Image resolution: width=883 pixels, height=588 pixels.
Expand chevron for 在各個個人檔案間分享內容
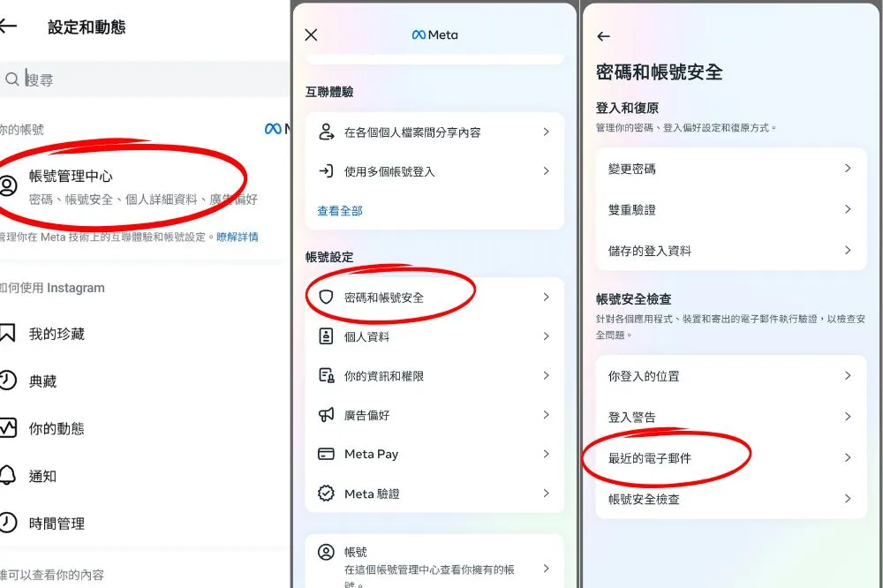tap(546, 132)
